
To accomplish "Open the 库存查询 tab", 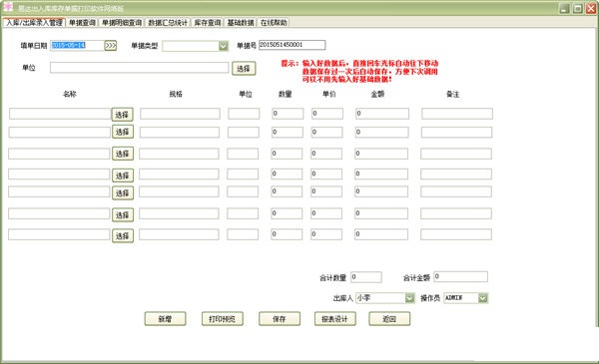I will [x=208, y=23].
